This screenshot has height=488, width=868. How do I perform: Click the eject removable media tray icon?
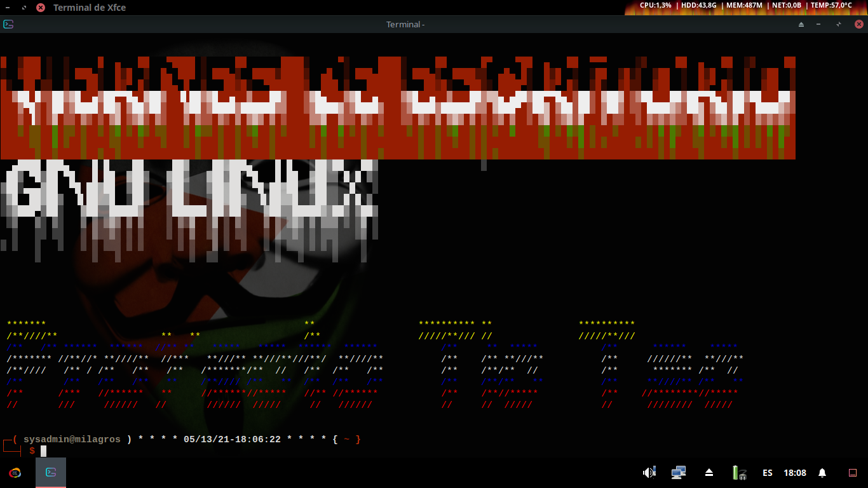709,473
